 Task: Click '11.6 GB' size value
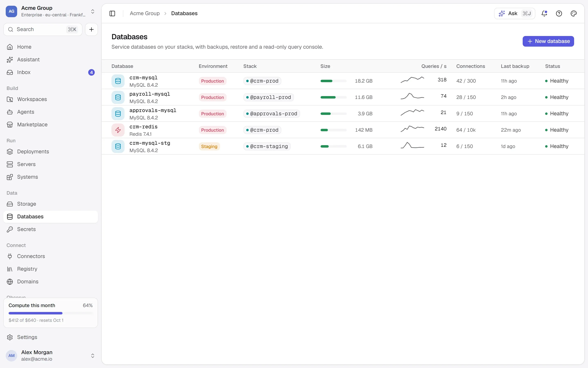(x=363, y=97)
